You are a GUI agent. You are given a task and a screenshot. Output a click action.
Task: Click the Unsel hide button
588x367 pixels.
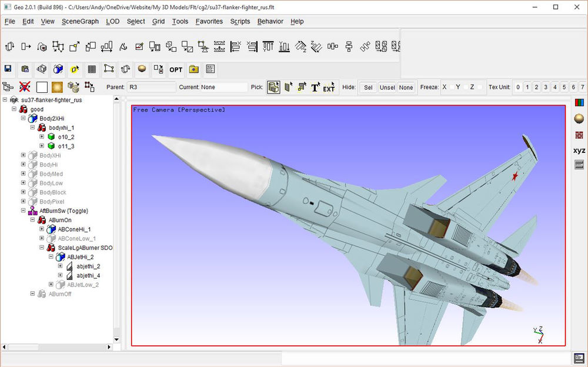click(387, 87)
